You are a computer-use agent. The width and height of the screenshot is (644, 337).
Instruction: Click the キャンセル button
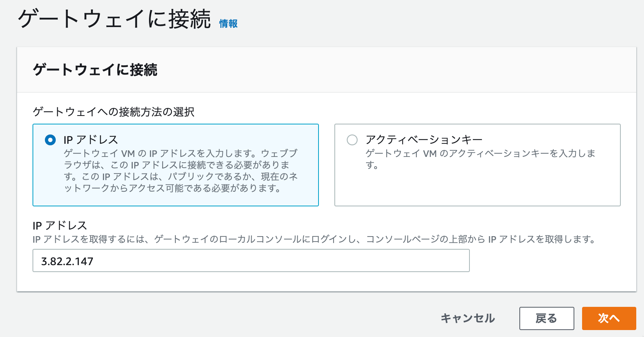[x=468, y=318]
